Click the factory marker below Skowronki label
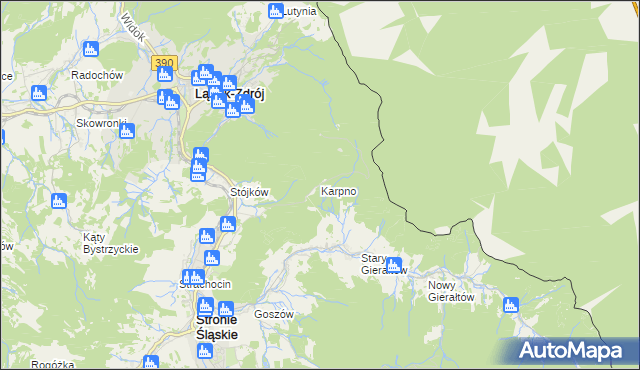Viewport: 640px width, 370px height. coord(127,131)
